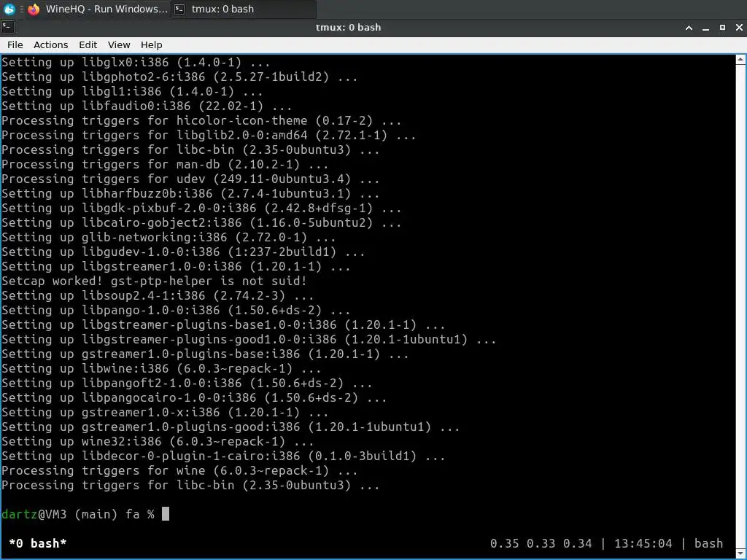This screenshot has height=560, width=747.
Task: Maximize the terminal window
Action: click(722, 28)
